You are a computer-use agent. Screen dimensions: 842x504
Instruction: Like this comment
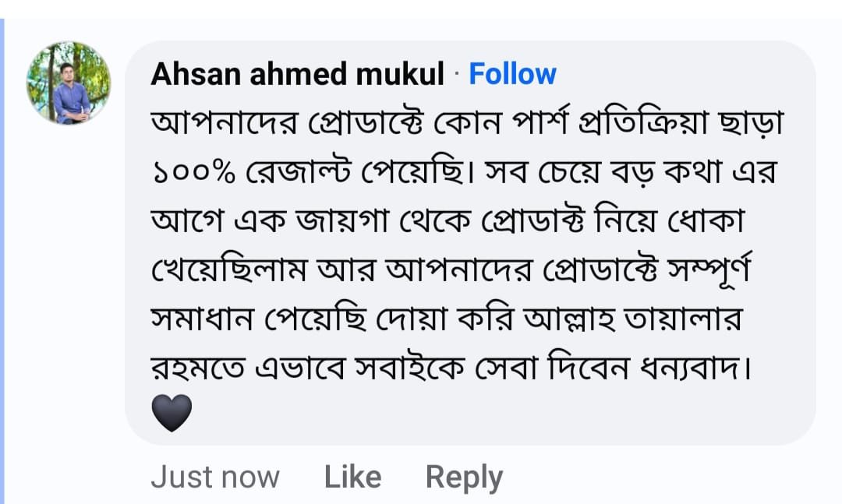point(352,477)
